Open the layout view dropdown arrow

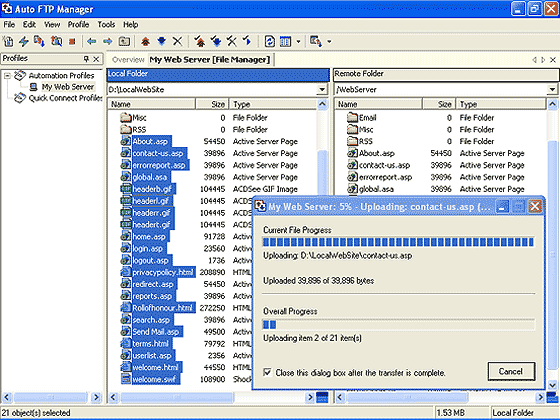click(298, 41)
